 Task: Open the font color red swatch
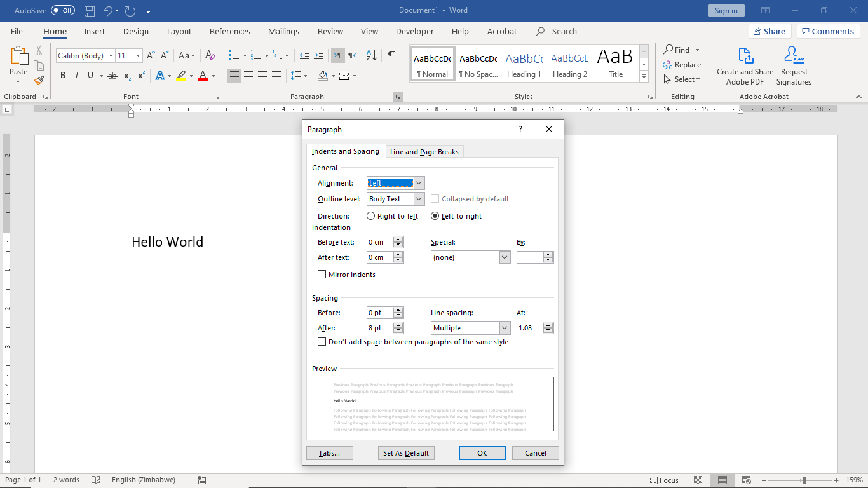coord(203,76)
